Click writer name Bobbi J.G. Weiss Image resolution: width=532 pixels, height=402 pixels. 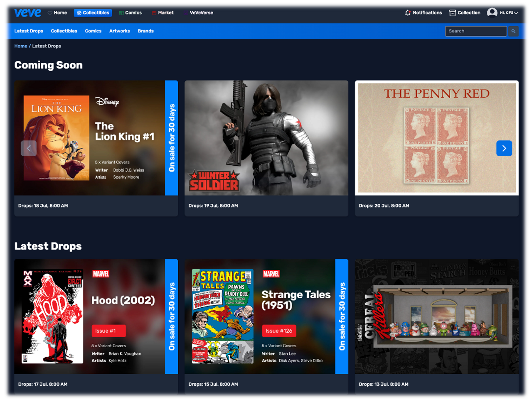128,170
